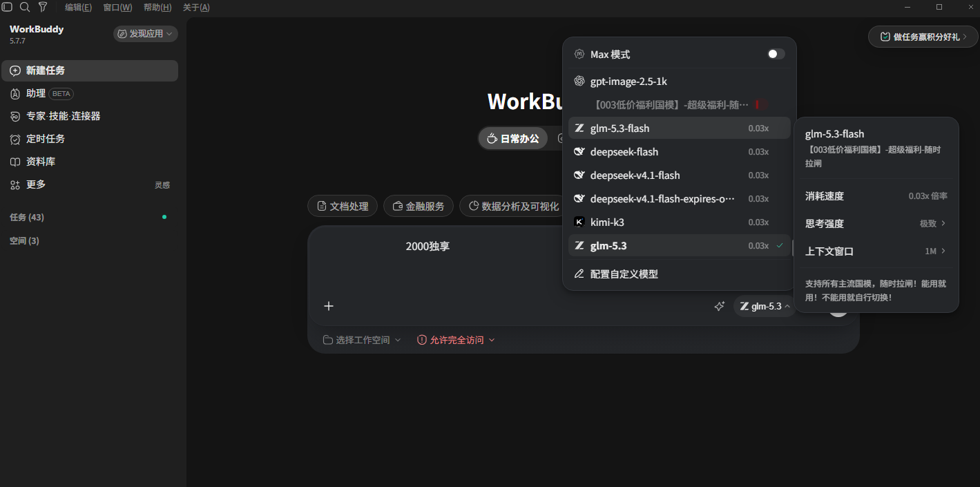Click the 0.03x rate on kimi-k3

point(758,222)
